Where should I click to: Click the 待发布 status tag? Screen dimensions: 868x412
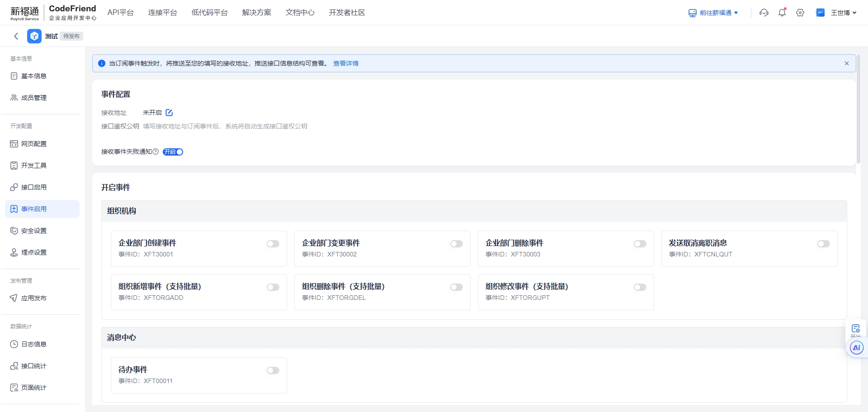click(x=71, y=36)
